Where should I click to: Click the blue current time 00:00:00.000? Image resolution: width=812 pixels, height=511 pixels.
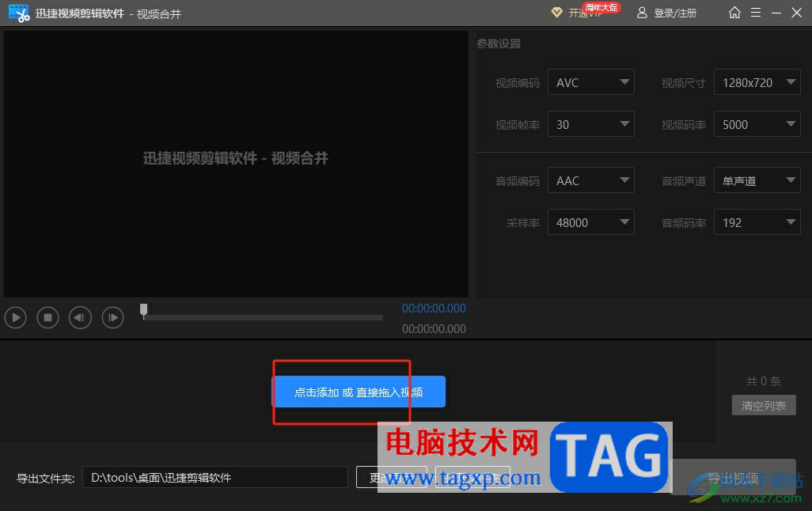pos(434,308)
